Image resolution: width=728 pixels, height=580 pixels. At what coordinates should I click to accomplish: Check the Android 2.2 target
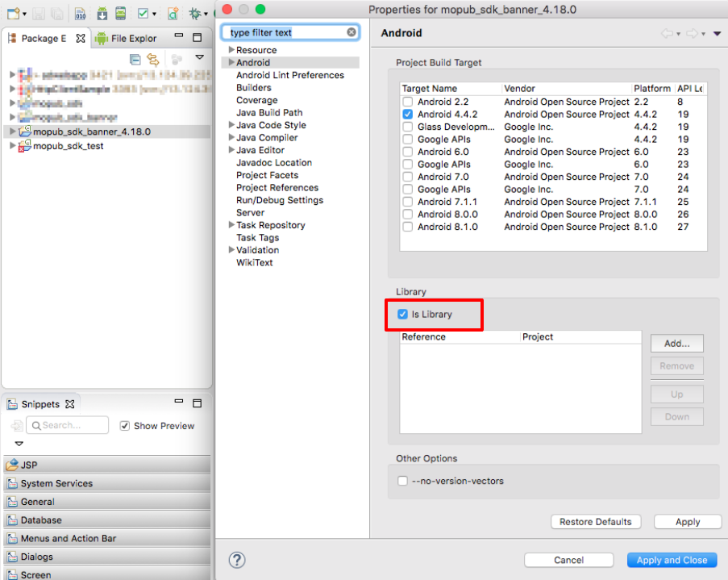point(408,102)
